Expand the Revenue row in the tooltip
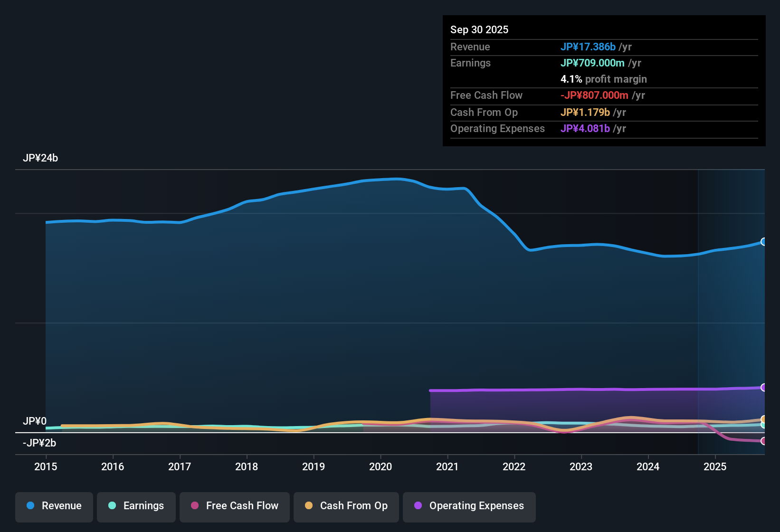780x532 pixels. coord(470,47)
